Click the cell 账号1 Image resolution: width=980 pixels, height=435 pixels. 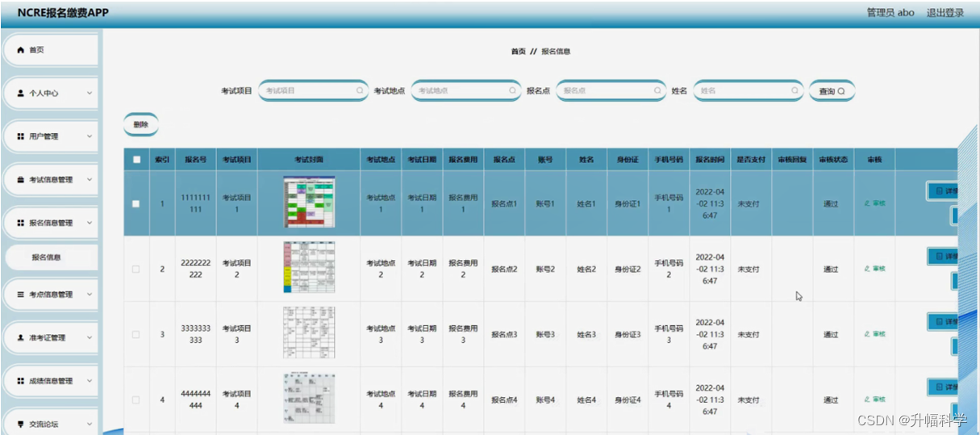(545, 204)
